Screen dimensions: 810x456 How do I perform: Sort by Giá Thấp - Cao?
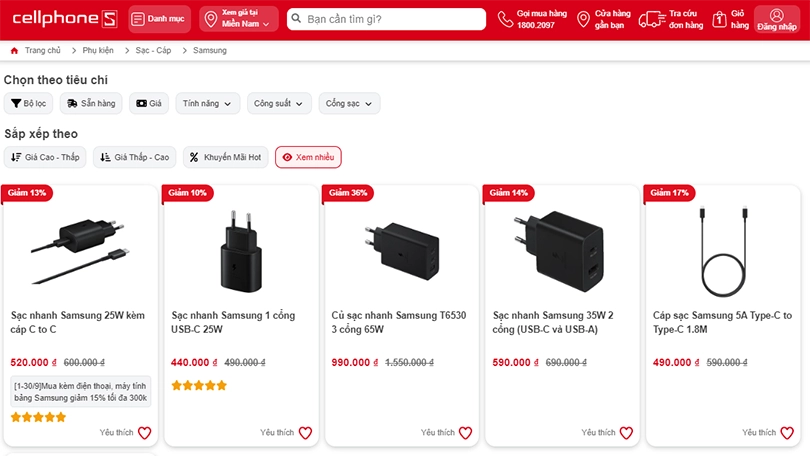pos(135,157)
